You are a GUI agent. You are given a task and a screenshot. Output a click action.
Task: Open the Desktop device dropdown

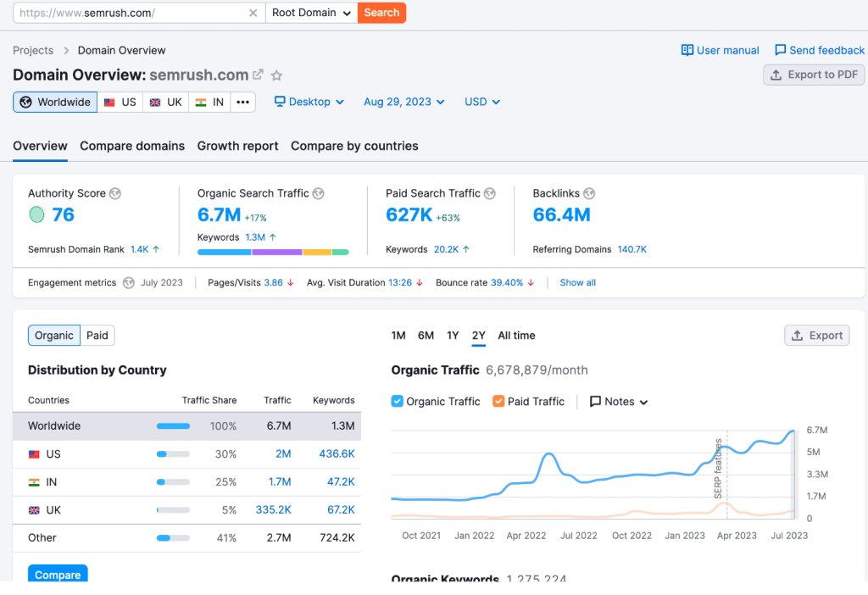[x=309, y=102]
